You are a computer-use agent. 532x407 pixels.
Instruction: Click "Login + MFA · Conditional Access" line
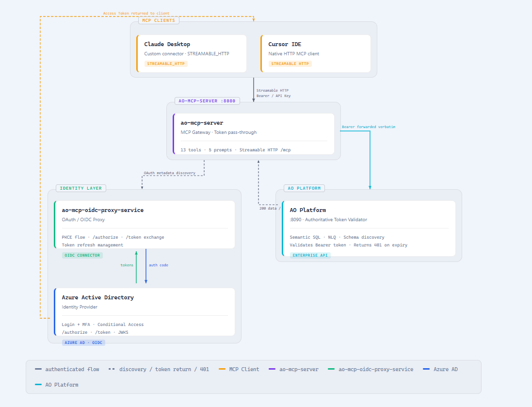point(102,325)
